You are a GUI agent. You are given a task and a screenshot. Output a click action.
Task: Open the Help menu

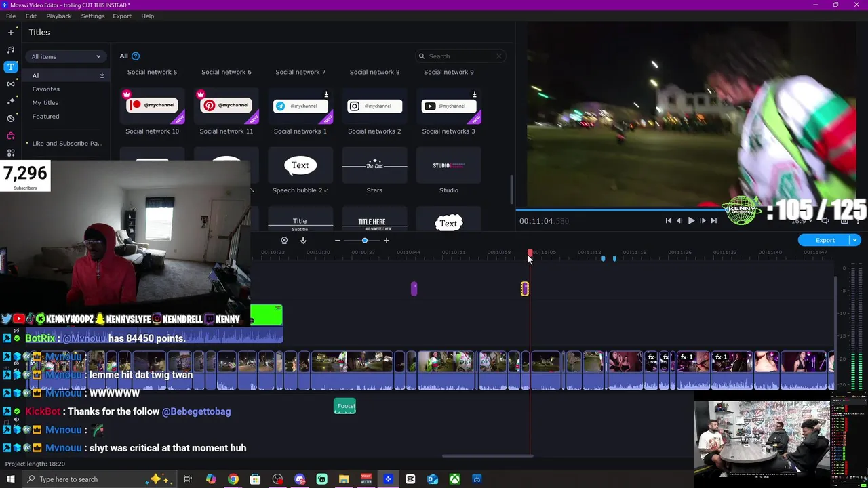[x=147, y=16]
